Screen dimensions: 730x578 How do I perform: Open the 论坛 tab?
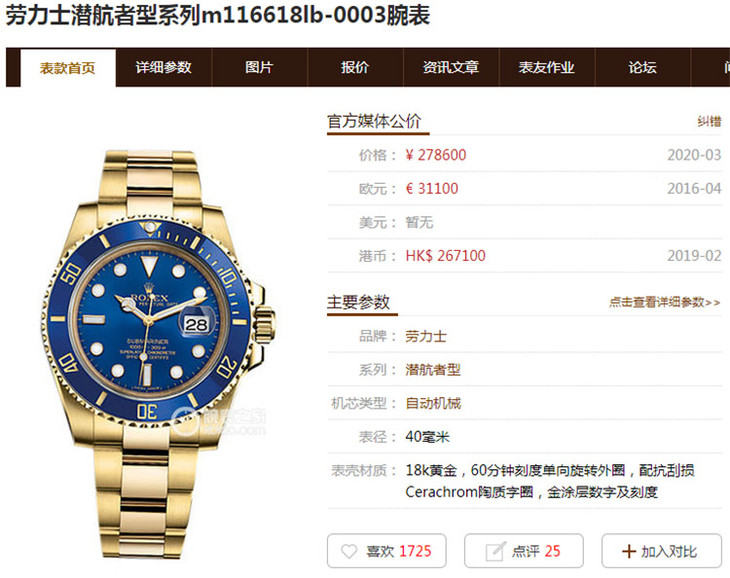pos(643,67)
